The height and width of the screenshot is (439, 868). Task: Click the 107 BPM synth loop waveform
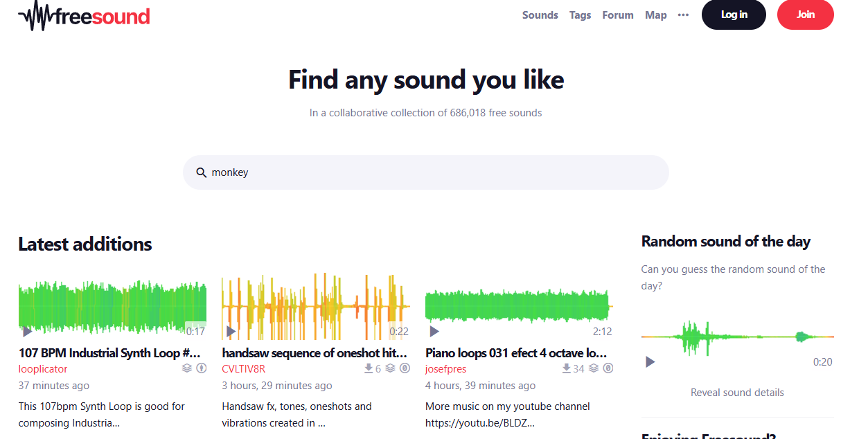tap(112, 306)
